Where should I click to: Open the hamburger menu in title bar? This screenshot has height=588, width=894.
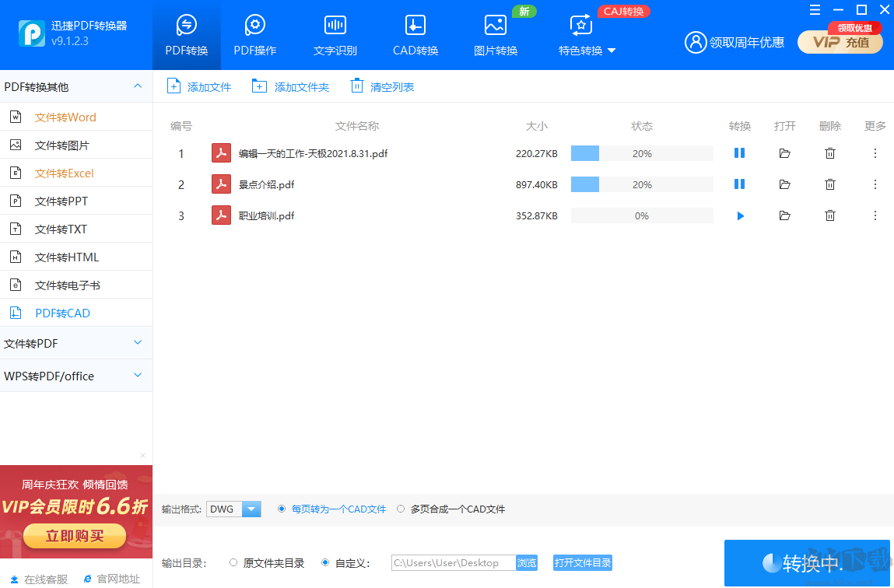[815, 9]
